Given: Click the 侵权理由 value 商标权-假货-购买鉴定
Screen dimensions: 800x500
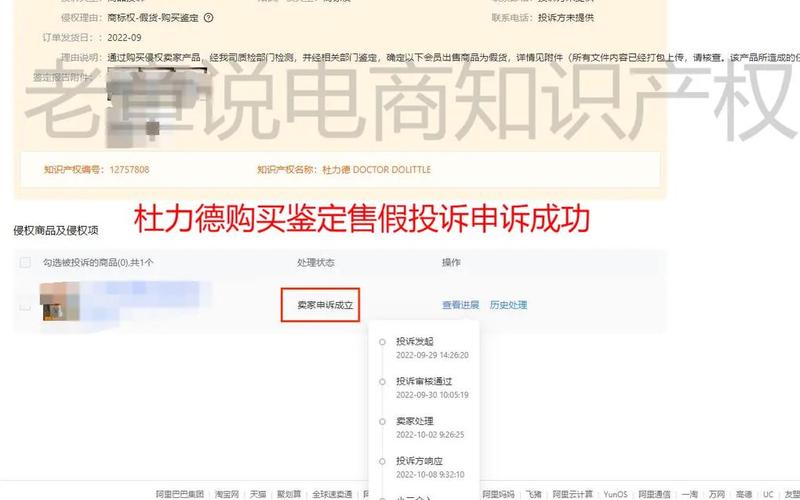Looking at the screenshot, I should (x=153, y=17).
